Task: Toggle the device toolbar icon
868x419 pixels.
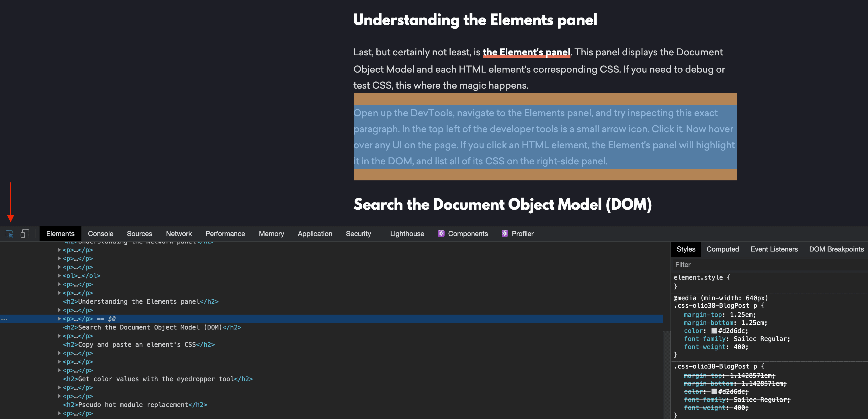Action: coord(25,234)
